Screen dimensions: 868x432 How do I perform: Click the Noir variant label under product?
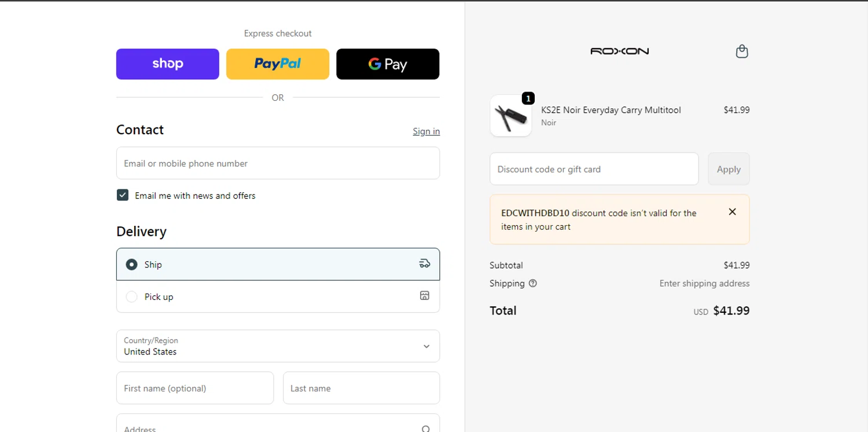pyautogui.click(x=549, y=123)
